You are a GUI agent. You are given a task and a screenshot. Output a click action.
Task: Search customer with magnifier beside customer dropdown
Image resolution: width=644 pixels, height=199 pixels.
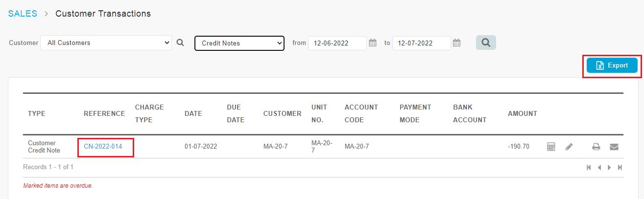pyautogui.click(x=180, y=43)
